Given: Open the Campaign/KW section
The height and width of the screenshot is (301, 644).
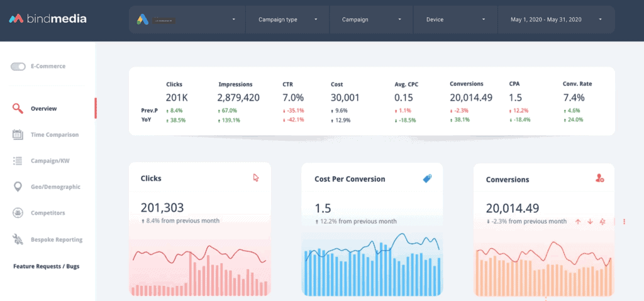Looking at the screenshot, I should 50,161.
